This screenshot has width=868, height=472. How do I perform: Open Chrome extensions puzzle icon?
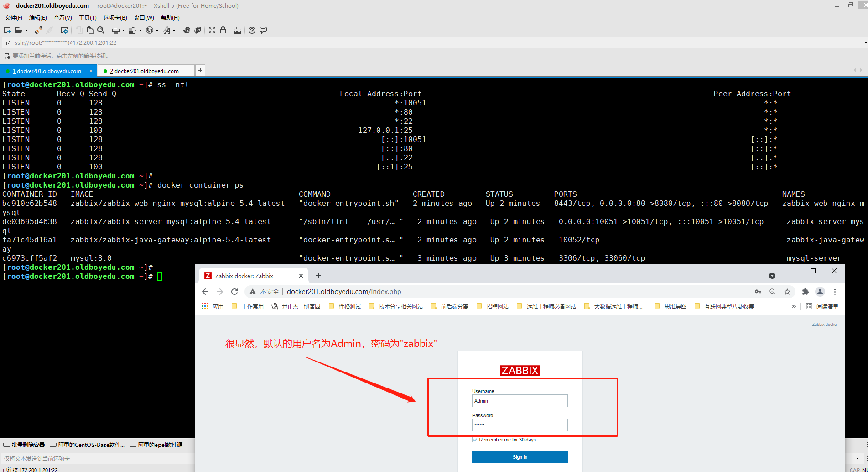tap(806, 292)
